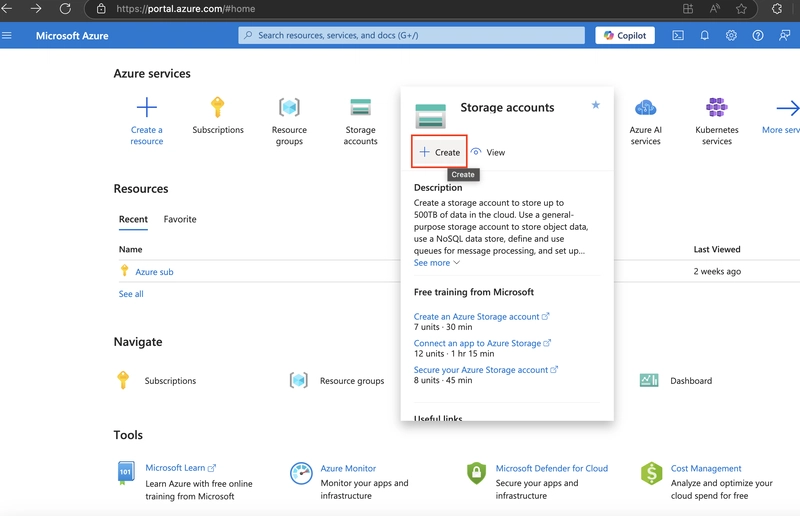The height and width of the screenshot is (516, 800).
Task: Switch to the Recent tab
Action: tap(133, 219)
